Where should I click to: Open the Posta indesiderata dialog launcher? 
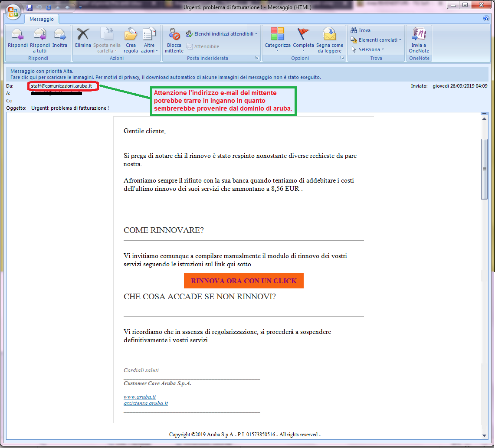[x=257, y=58]
